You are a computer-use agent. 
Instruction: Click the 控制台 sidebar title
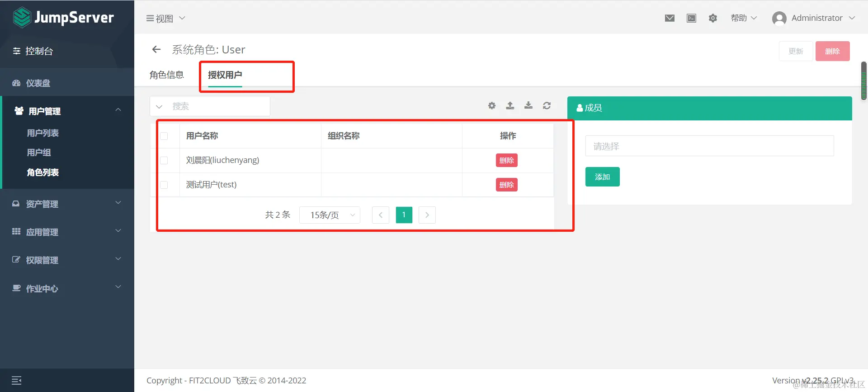pyautogui.click(x=39, y=51)
